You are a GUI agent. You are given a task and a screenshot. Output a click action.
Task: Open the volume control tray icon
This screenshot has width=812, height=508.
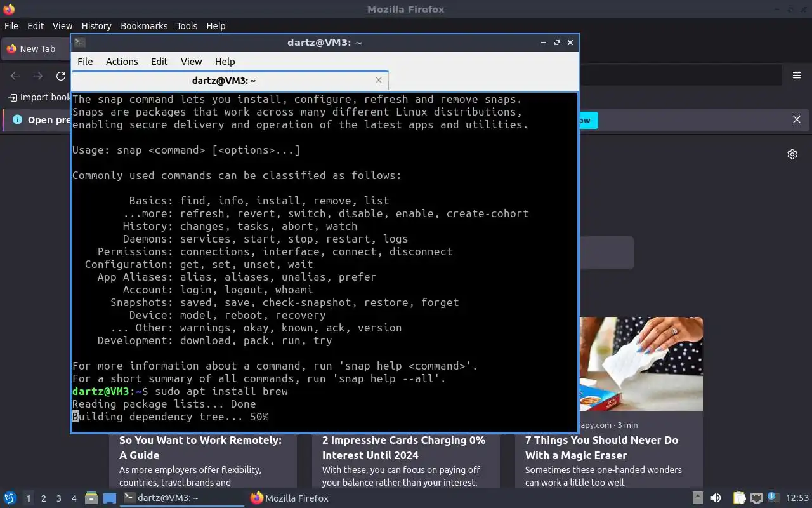(x=716, y=498)
